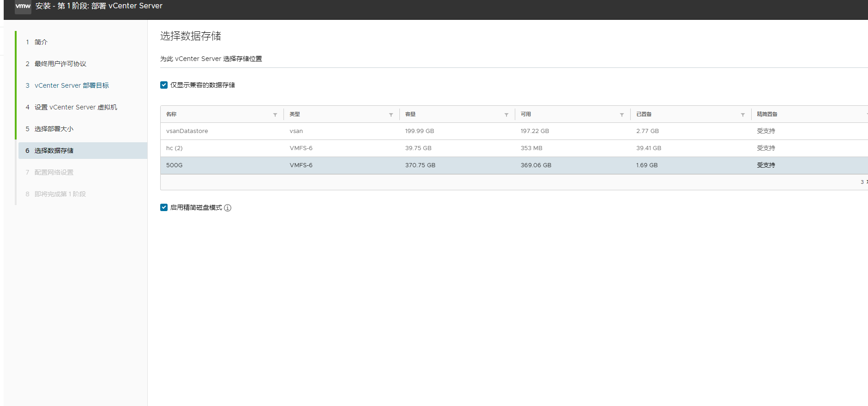This screenshot has height=406, width=868.
Task: Toggle 仅显示兼容的数据存储 checkbox
Action: click(x=164, y=85)
